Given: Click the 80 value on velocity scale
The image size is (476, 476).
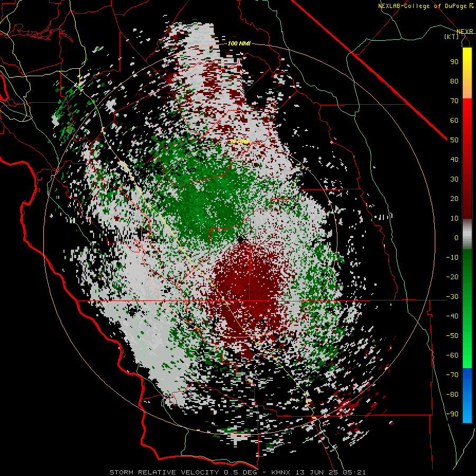Looking at the screenshot, I should click(x=454, y=81).
